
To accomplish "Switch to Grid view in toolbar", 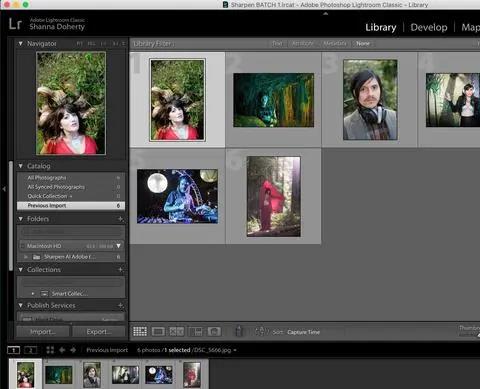I will pos(140,331).
